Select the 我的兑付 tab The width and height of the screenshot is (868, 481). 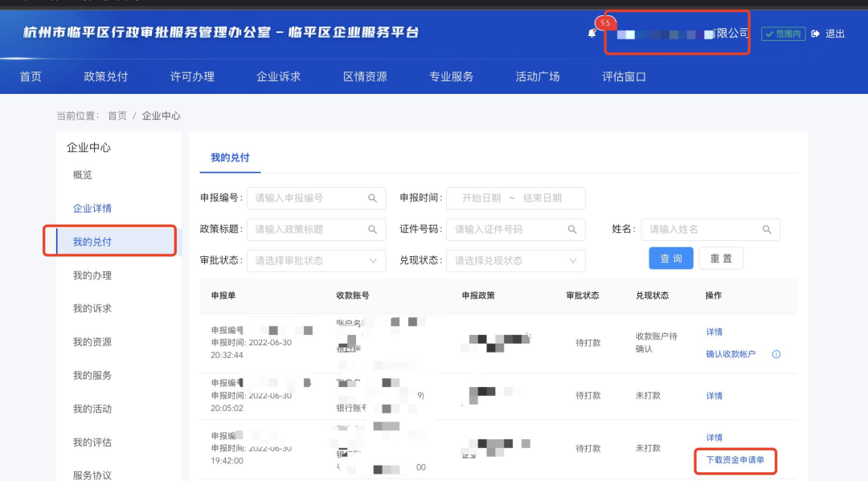[x=230, y=157]
